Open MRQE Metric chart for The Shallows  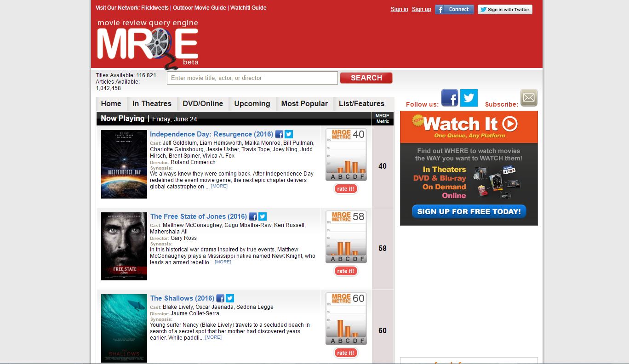tap(346, 318)
